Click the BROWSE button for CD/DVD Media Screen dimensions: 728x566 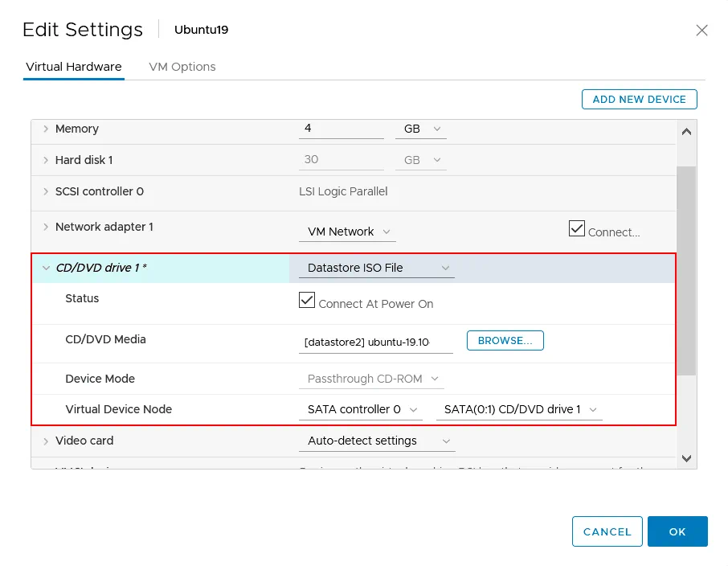(505, 340)
